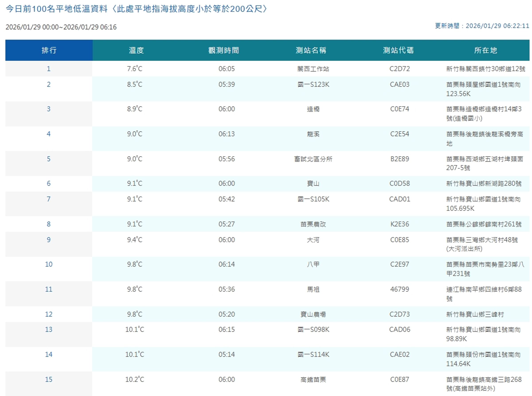The width and height of the screenshot is (532, 396).
Task: Select station name 國一S098K
Action: point(313,330)
